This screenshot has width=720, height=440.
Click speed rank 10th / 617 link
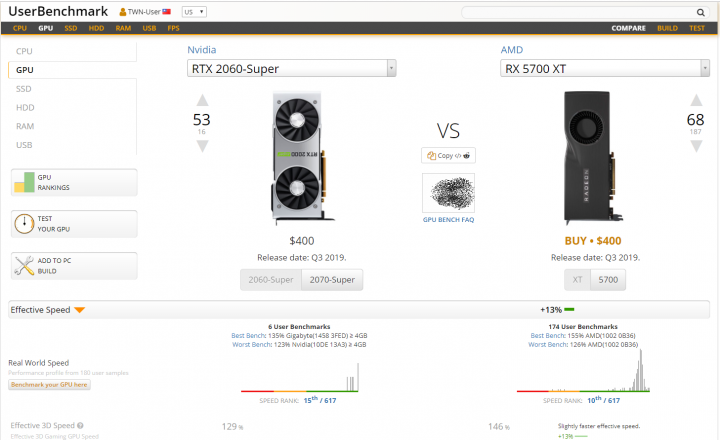603,400
